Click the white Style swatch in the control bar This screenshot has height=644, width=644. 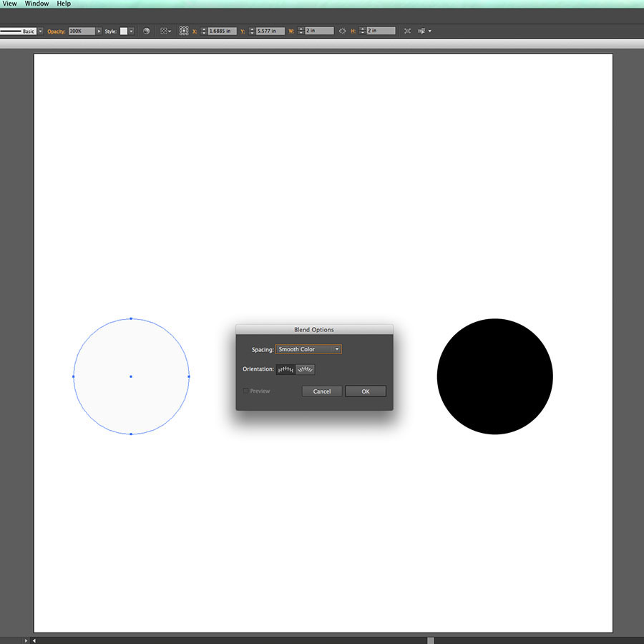pos(122,31)
